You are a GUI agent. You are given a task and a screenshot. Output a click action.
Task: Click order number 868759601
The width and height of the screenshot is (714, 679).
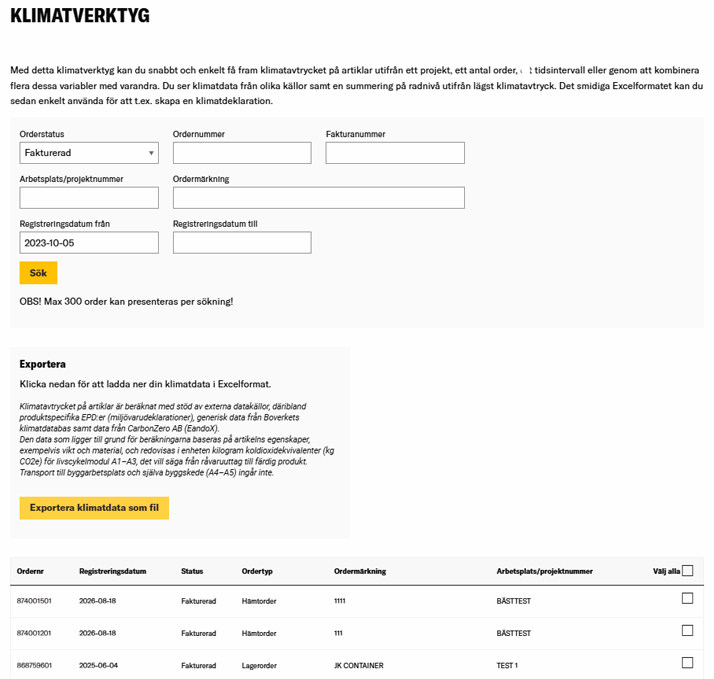pyautogui.click(x=34, y=666)
